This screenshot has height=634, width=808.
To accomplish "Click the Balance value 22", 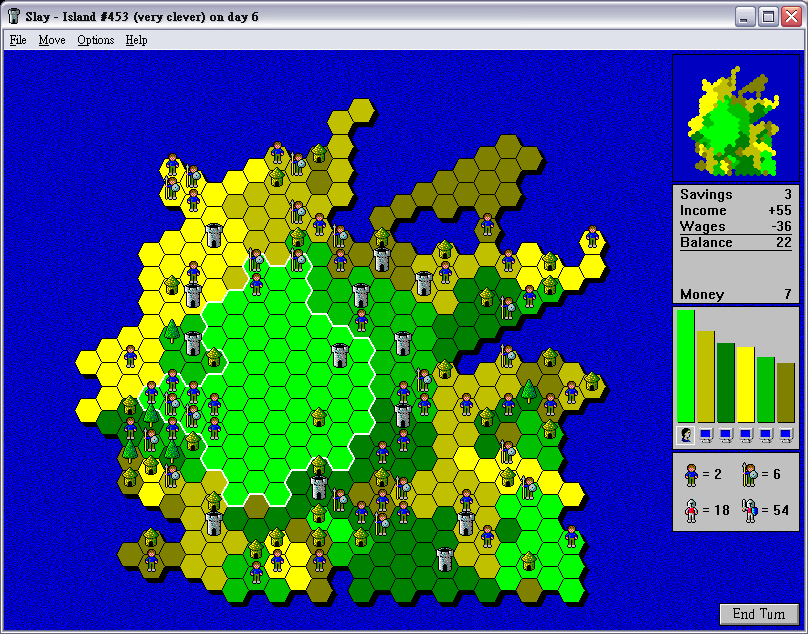I will pyautogui.click(x=784, y=242).
